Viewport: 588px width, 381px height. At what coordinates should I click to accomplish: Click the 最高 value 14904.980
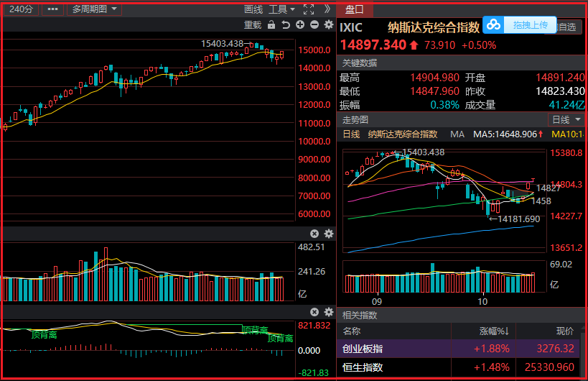point(434,78)
